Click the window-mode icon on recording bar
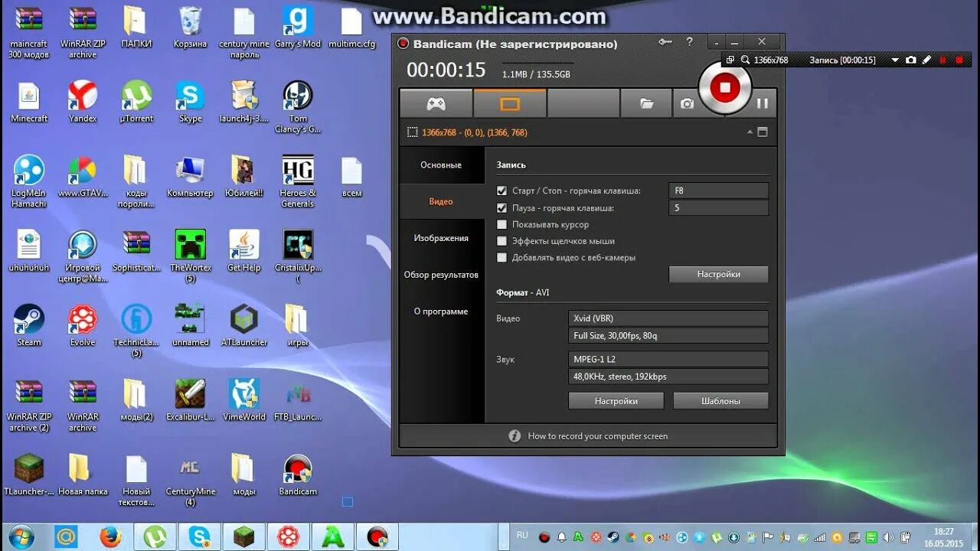The width and height of the screenshot is (980, 551). [x=730, y=60]
